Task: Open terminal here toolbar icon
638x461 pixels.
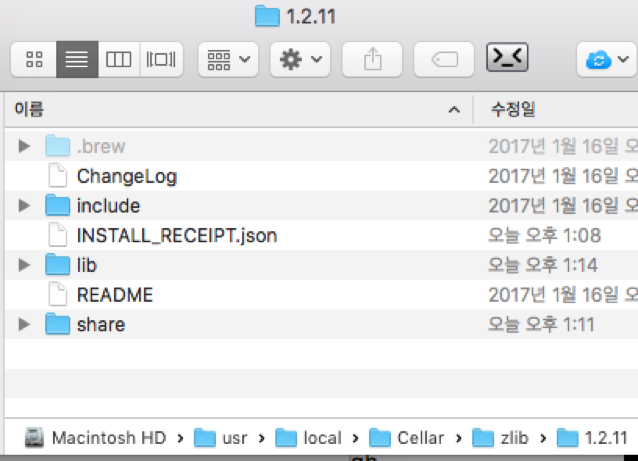Action: (x=507, y=58)
